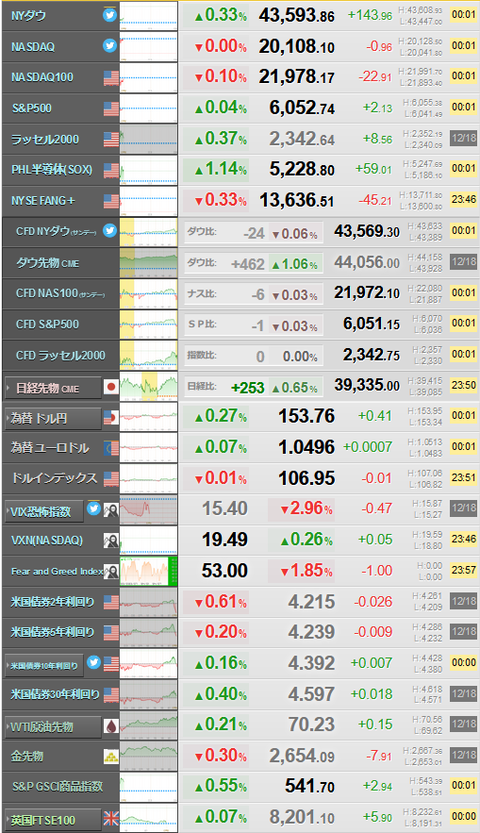This screenshot has width=480, height=833.
Task: Click the 23:50 time badge on 日経先物 row
Action: [464, 385]
